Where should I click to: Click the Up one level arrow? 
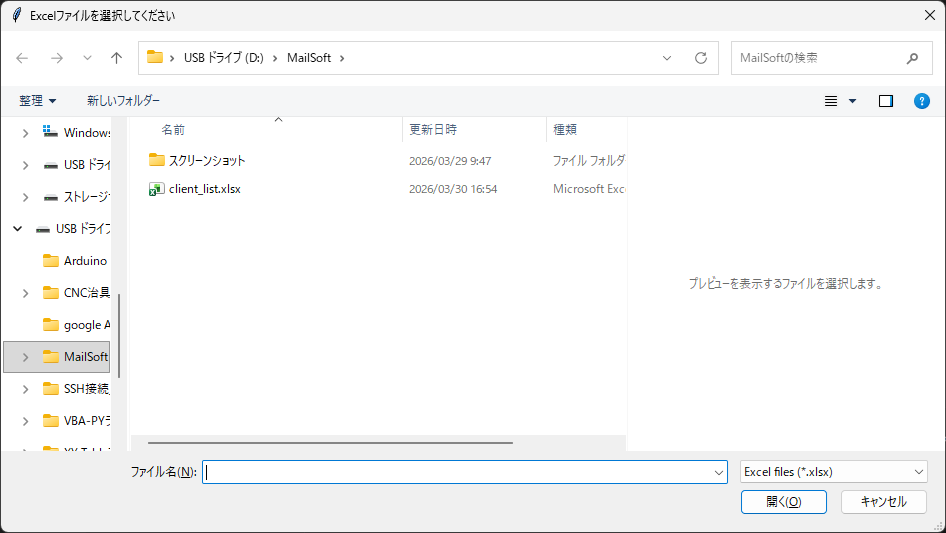tap(116, 58)
